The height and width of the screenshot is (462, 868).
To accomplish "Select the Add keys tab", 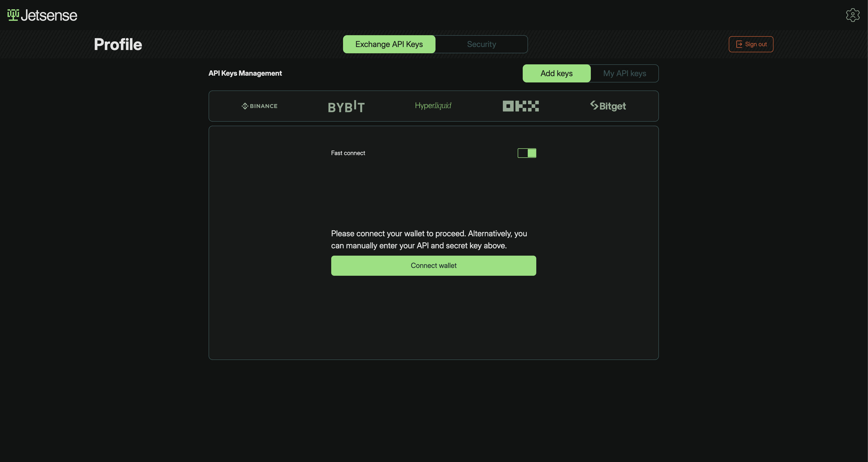I will [556, 73].
